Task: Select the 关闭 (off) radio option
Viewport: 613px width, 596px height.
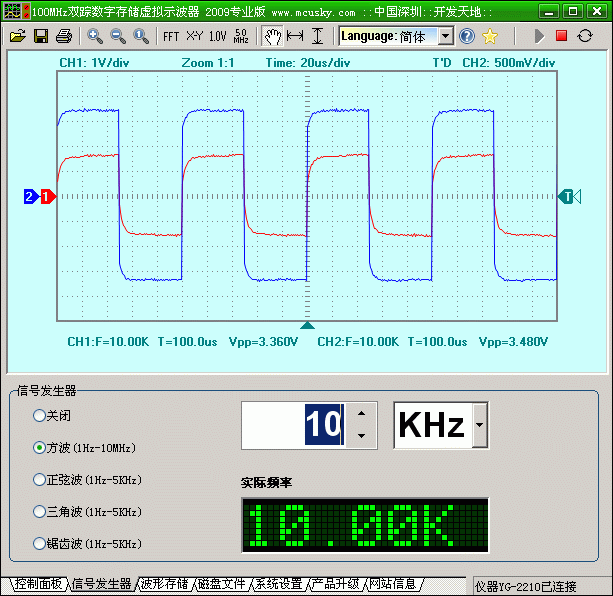Action: click(x=40, y=415)
